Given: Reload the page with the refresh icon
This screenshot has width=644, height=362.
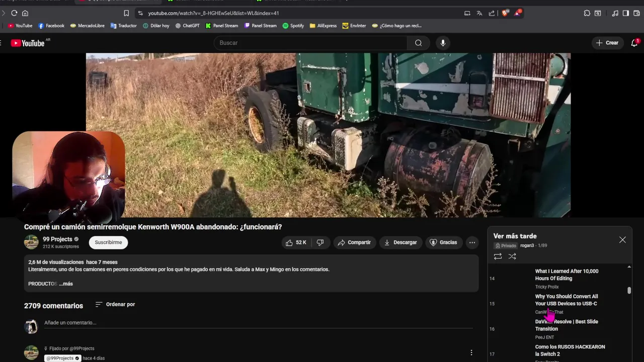Looking at the screenshot, I should click(14, 13).
